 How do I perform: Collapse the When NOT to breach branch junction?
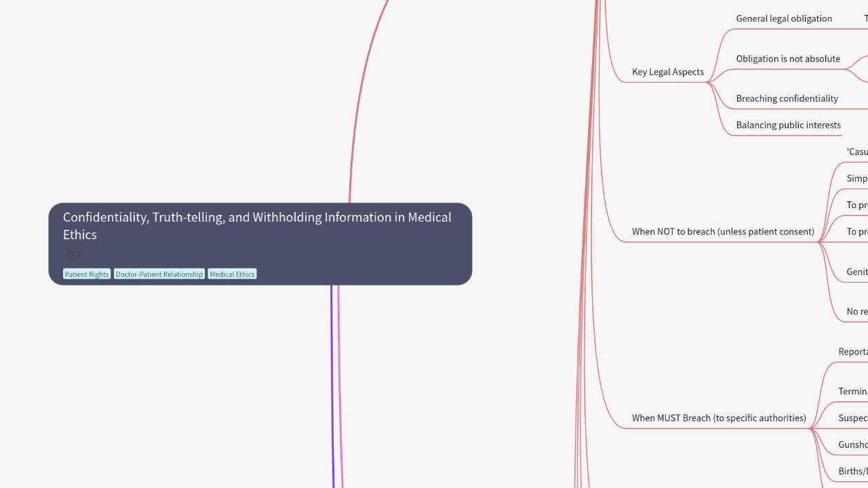(819, 242)
